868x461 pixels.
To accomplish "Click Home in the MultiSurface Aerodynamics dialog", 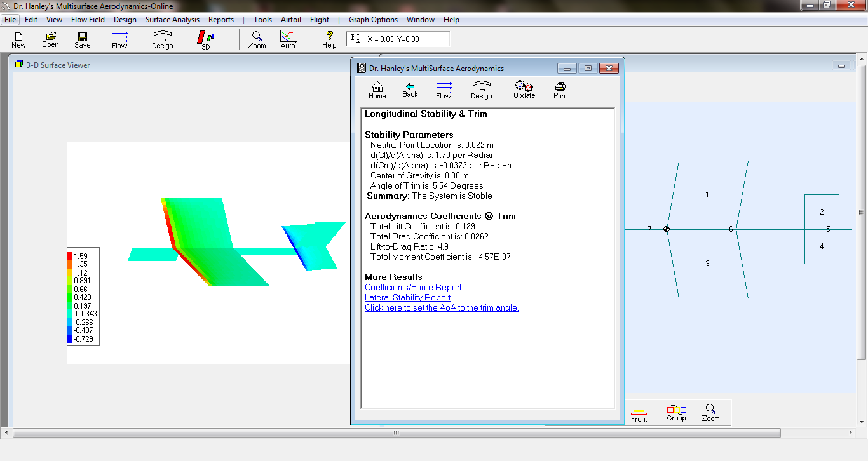I will tap(377, 90).
